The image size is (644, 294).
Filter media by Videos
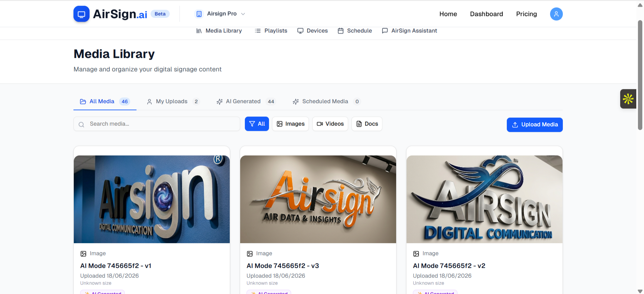(x=330, y=124)
